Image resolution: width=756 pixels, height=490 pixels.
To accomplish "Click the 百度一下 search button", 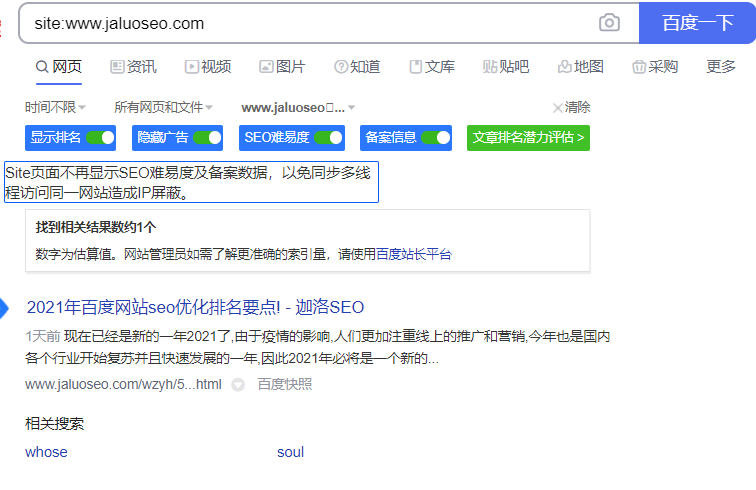I will point(697,23).
